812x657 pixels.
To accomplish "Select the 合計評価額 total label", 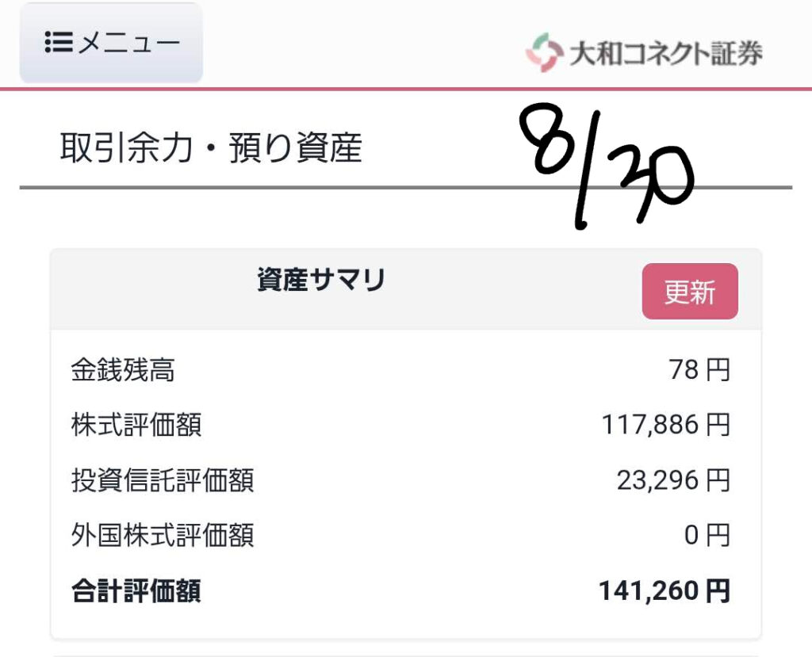I will [x=136, y=590].
